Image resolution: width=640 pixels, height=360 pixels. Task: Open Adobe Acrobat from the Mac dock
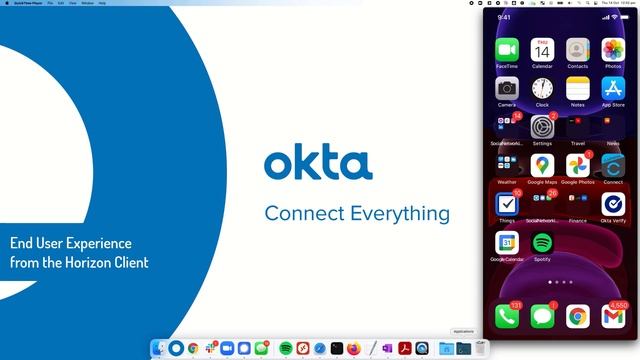point(405,349)
